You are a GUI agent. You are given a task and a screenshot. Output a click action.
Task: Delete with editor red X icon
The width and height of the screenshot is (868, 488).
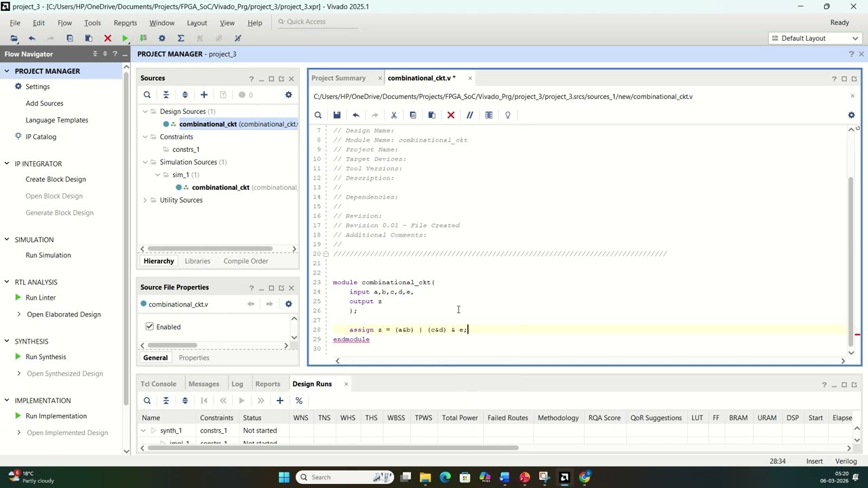450,115
